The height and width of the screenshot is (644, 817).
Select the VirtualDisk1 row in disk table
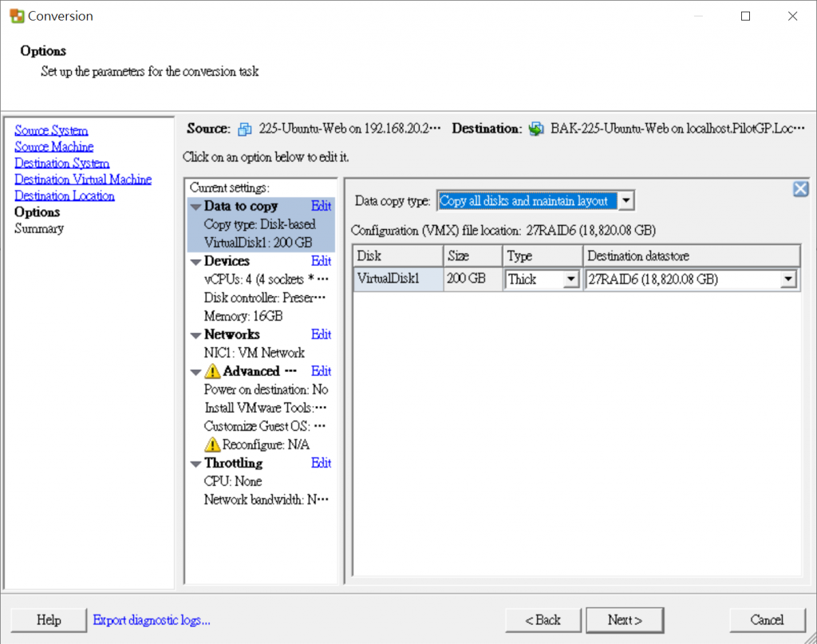tap(576, 279)
